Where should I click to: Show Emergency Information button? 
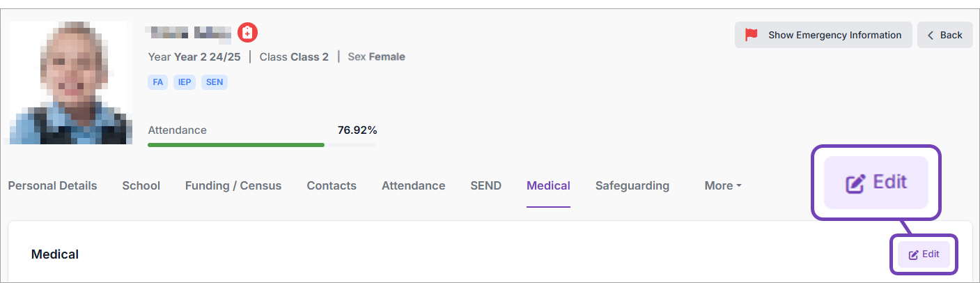click(823, 35)
